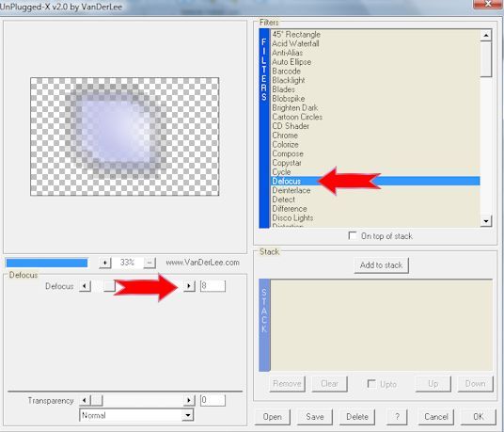Viewport: 504px width, 432px height.
Task: Click the filter list scroll-up arrow
Action: pyautogui.click(x=486, y=35)
